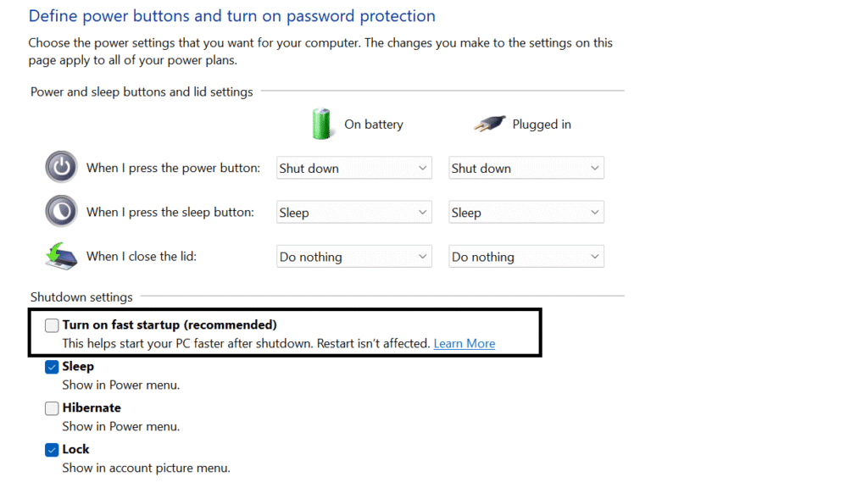Click the power button icon
The width and height of the screenshot is (868, 488).
61,167
